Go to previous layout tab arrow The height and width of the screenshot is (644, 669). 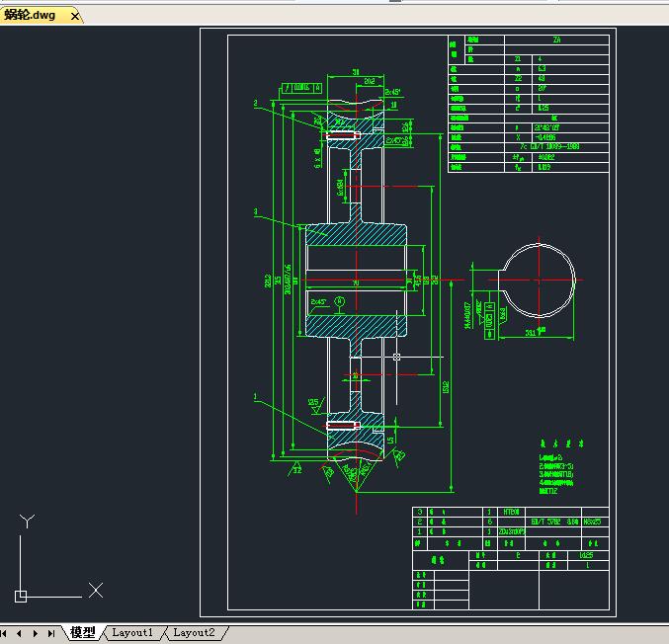click(19, 634)
